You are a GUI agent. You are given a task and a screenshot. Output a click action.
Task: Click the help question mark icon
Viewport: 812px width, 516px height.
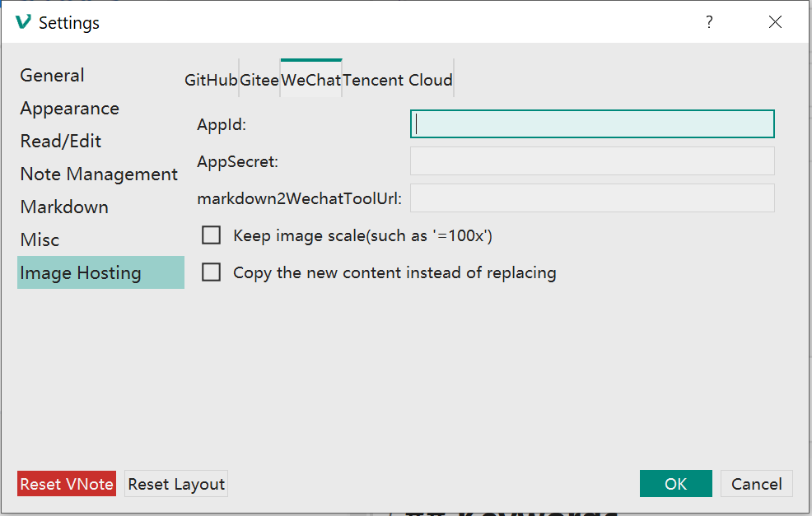coord(709,21)
